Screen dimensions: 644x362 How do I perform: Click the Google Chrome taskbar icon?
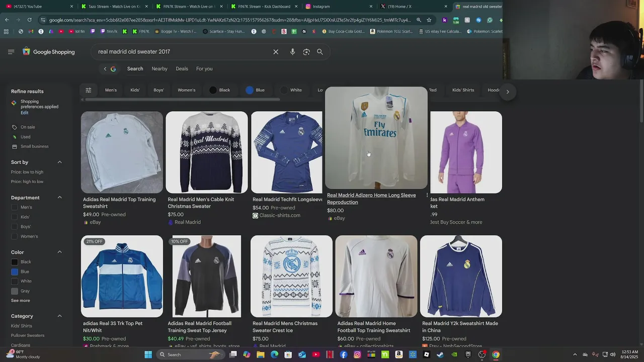pyautogui.click(x=495, y=354)
